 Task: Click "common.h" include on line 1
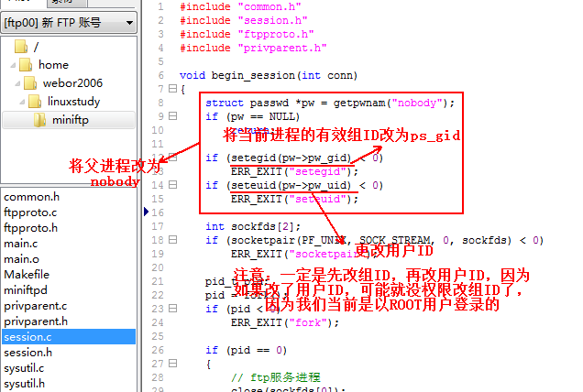coord(269,6)
